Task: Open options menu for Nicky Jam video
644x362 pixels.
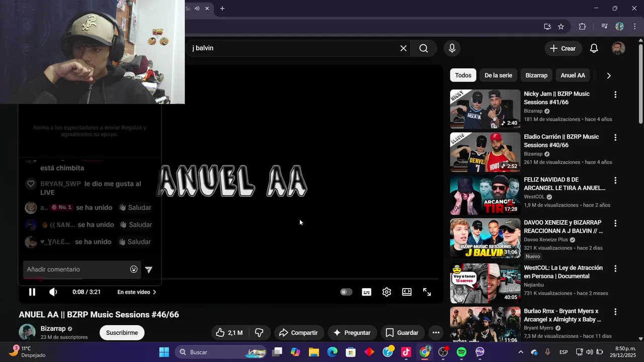Action: (615, 95)
